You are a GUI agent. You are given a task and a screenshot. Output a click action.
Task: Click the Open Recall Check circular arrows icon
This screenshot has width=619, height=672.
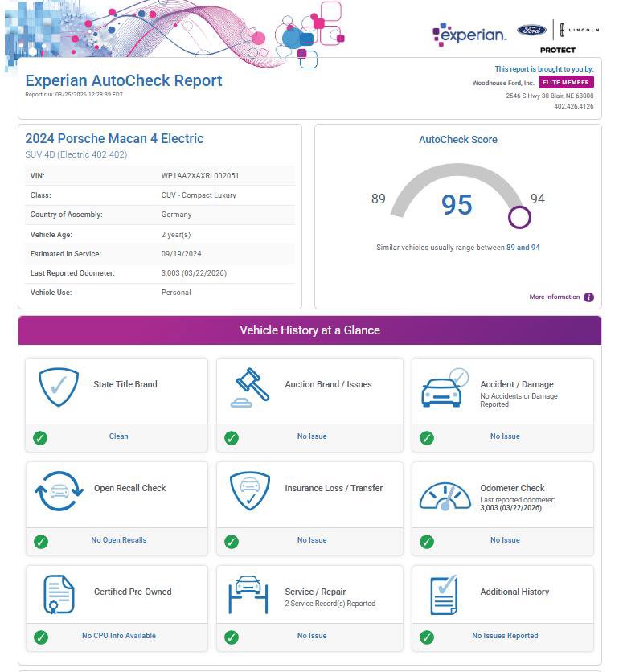pos(59,491)
